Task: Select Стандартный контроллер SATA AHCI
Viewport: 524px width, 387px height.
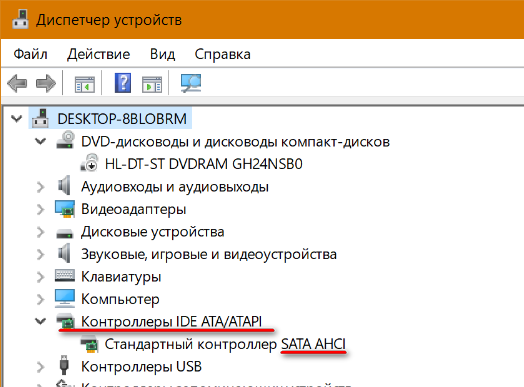Action: (x=225, y=344)
